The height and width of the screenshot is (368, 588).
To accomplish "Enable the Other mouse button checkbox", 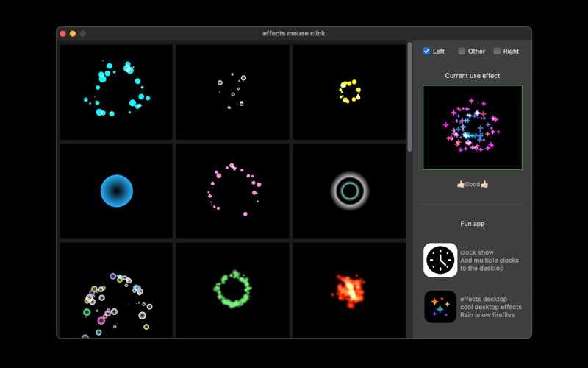I will [x=462, y=52].
